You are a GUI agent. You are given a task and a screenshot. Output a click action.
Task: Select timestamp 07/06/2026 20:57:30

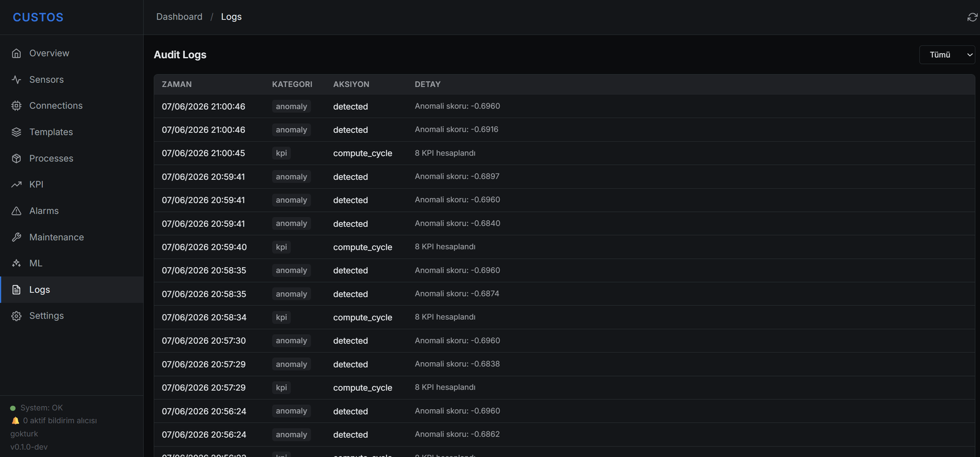click(x=204, y=341)
